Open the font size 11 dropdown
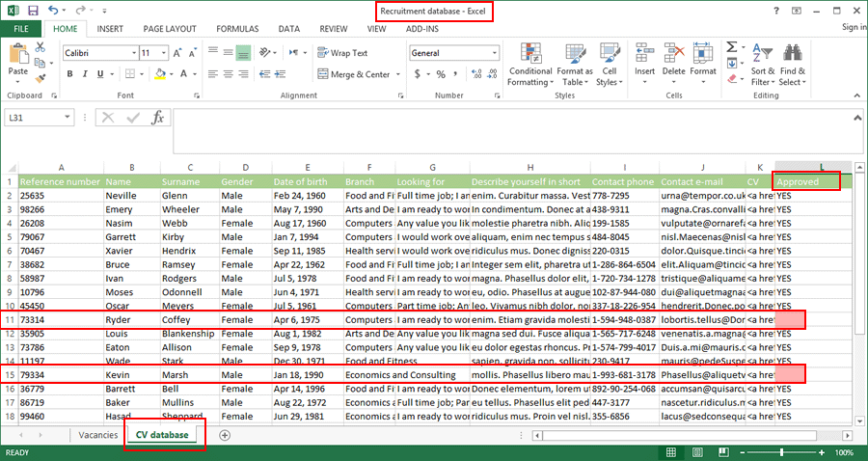The image size is (868, 461). [164, 53]
